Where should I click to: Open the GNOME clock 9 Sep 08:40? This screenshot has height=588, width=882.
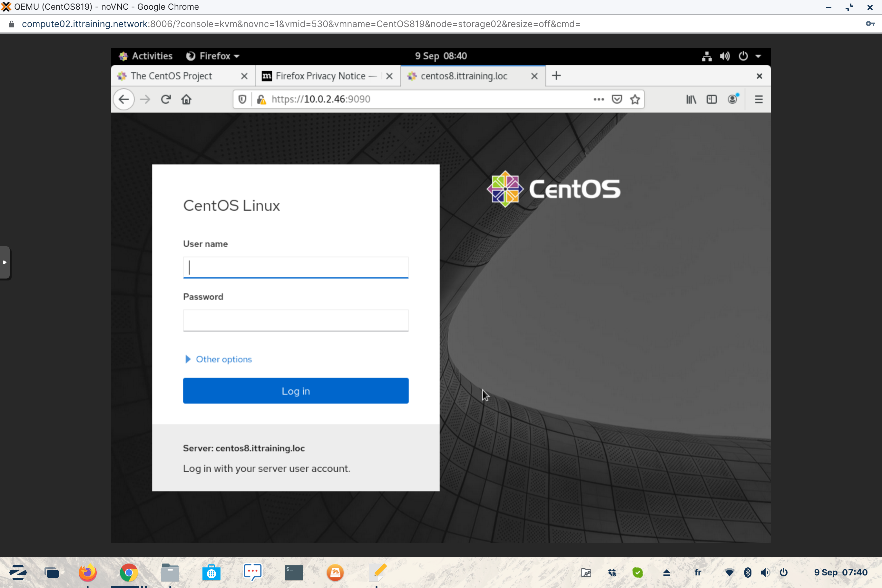coord(441,56)
